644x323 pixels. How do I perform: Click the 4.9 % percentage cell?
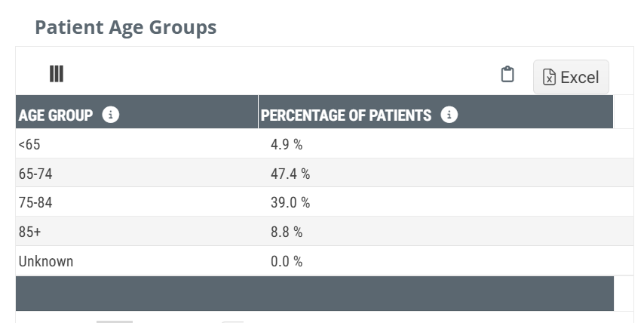click(x=287, y=144)
